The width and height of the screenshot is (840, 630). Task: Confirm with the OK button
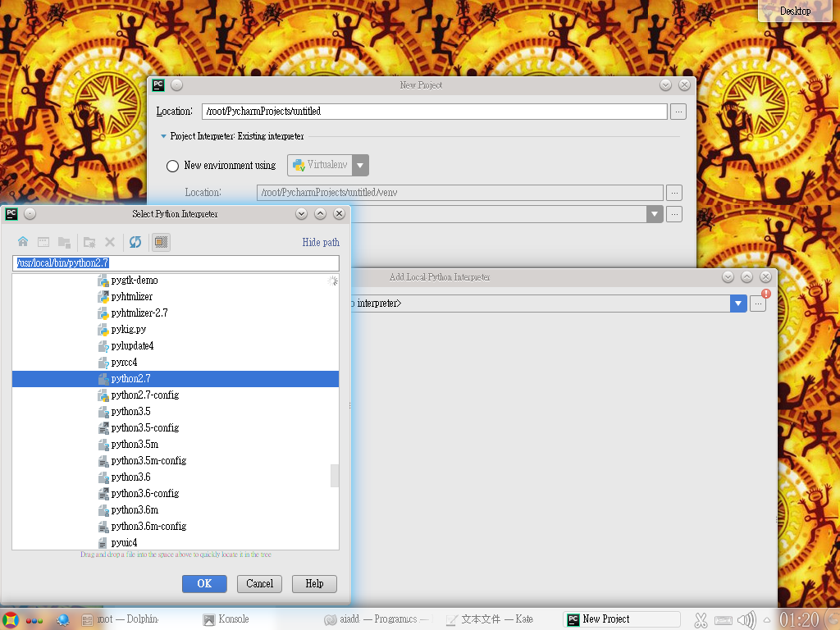[204, 583]
